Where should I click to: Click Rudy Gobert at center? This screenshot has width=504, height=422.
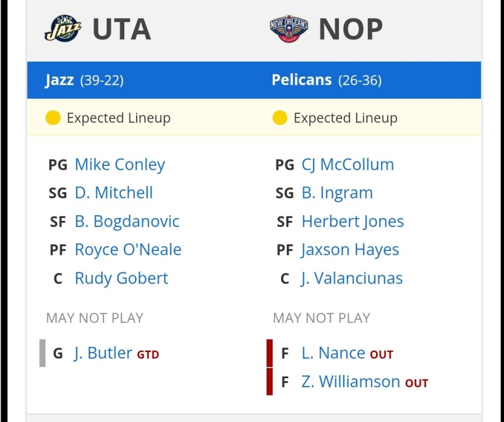[122, 278]
